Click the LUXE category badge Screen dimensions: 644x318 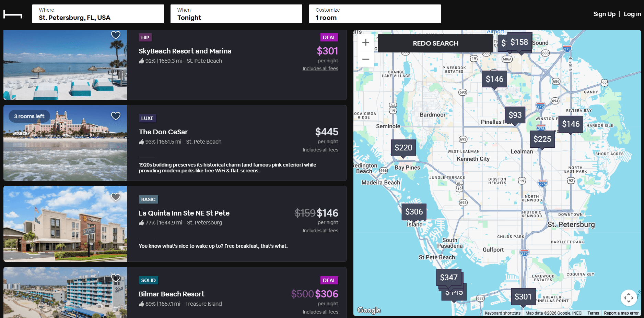pyautogui.click(x=147, y=118)
